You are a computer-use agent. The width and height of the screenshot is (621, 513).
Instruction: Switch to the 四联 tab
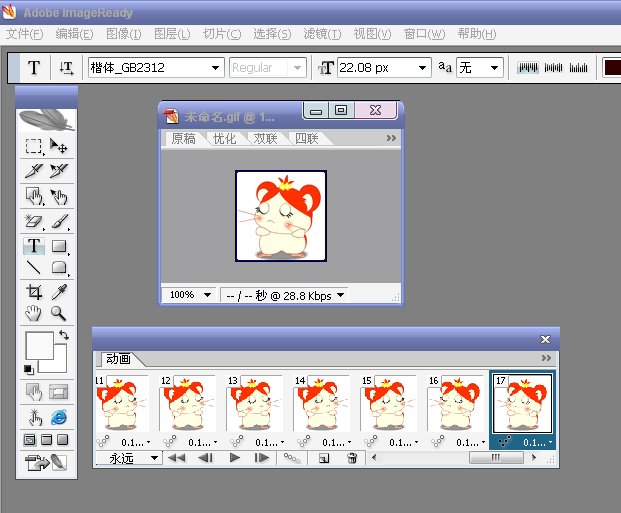[x=307, y=139]
